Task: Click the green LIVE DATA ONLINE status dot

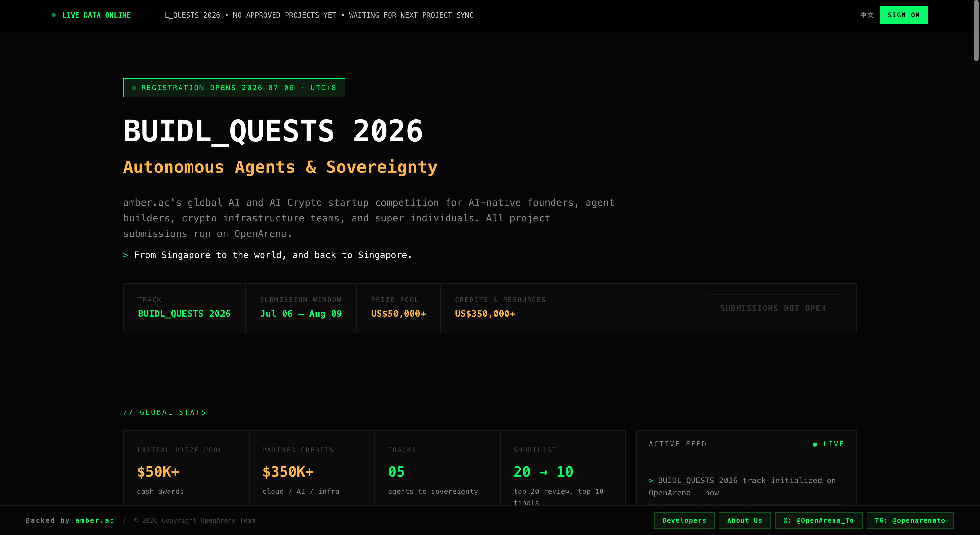Action: [x=54, y=15]
